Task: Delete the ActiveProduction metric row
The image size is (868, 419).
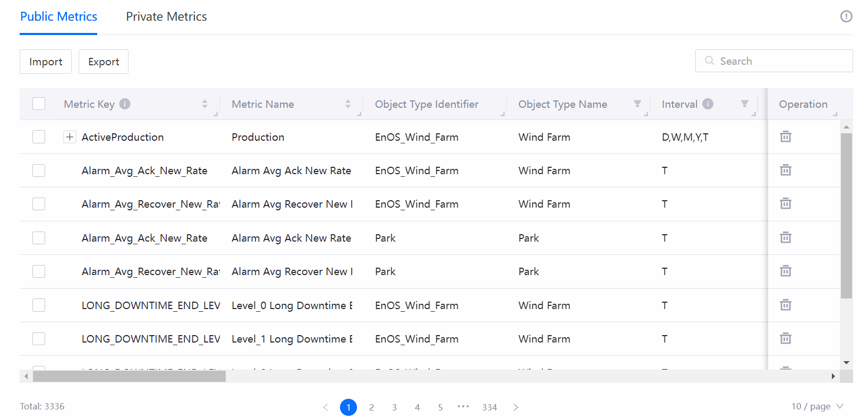Action: pyautogui.click(x=785, y=137)
